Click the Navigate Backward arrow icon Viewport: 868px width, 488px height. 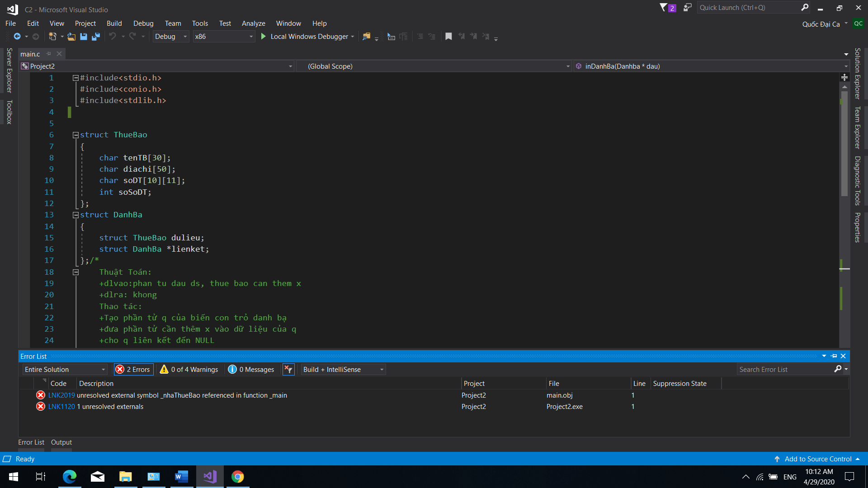(17, 37)
